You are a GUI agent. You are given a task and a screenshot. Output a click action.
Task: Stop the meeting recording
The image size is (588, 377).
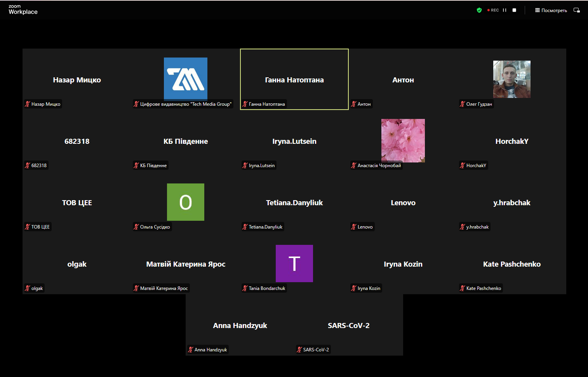coord(514,10)
